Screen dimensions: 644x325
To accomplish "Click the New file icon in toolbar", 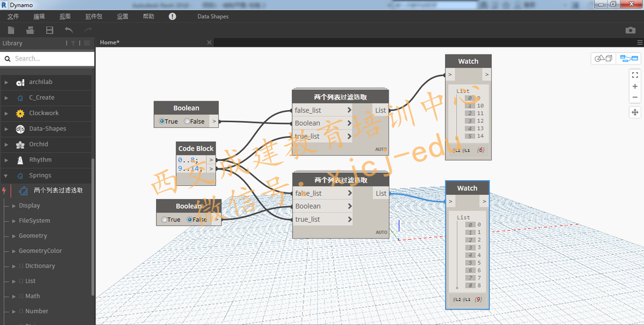I will pyautogui.click(x=11, y=30).
